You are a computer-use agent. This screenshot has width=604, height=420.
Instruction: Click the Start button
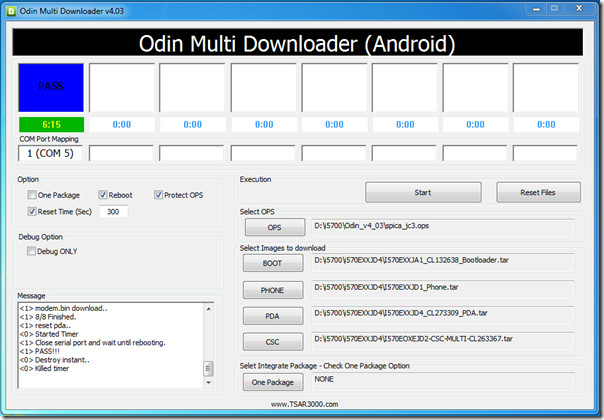coord(423,192)
